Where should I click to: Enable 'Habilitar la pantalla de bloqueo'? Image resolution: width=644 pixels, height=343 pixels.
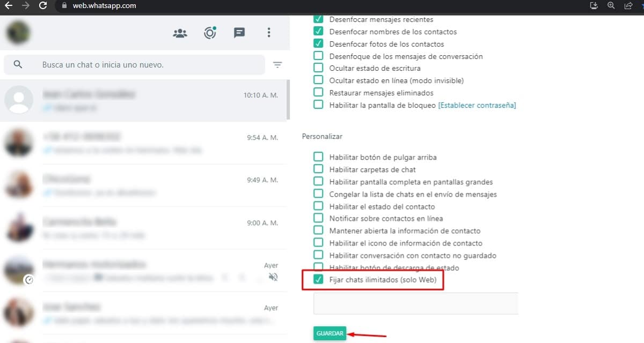(318, 105)
